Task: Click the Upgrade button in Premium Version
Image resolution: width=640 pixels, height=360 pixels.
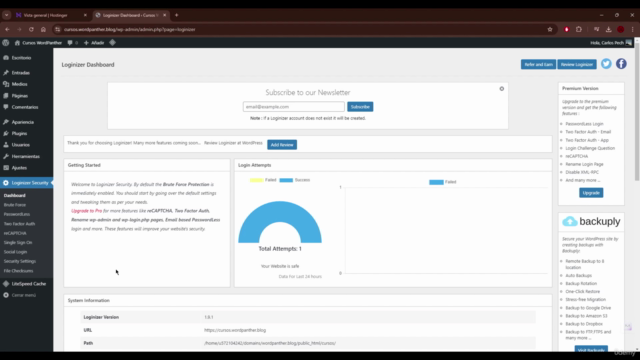Action: pyautogui.click(x=591, y=193)
